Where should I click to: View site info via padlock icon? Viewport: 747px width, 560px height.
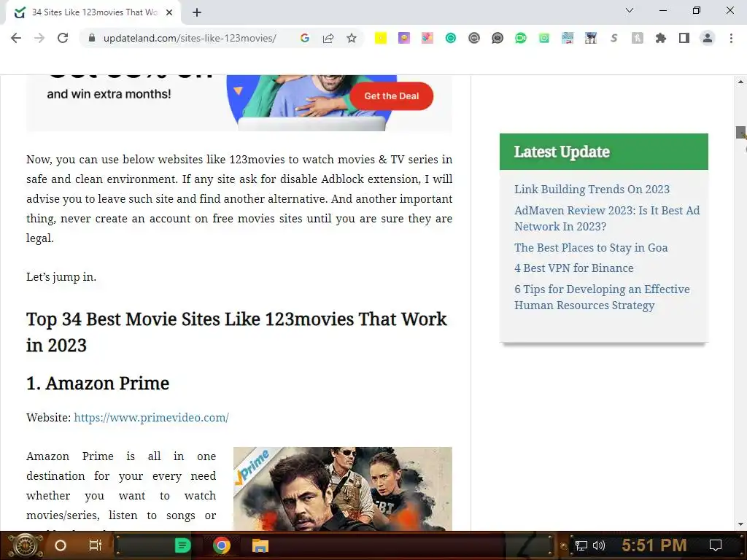tap(92, 38)
